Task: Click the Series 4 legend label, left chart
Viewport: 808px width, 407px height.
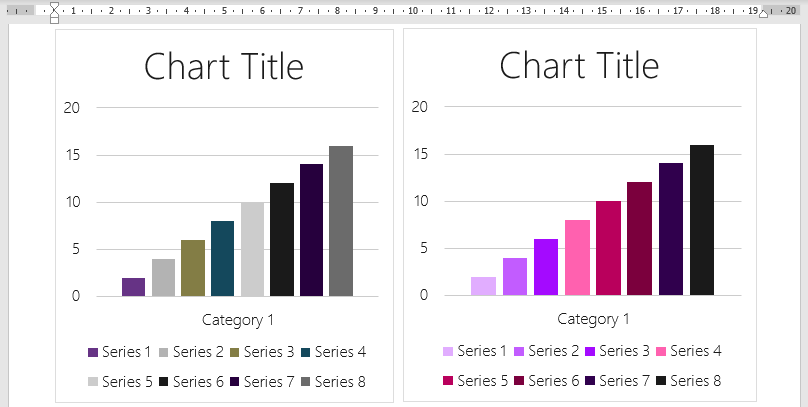Action: pyautogui.click(x=340, y=352)
